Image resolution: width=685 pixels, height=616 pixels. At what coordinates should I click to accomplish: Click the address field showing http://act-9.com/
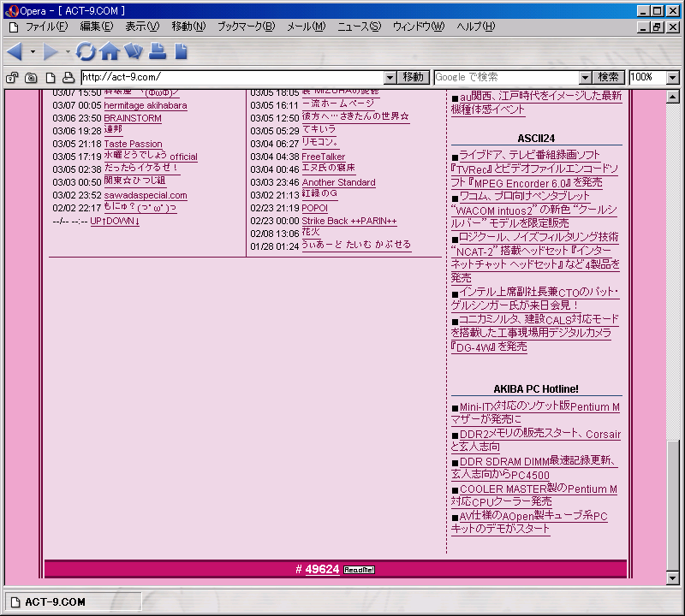coord(233,77)
